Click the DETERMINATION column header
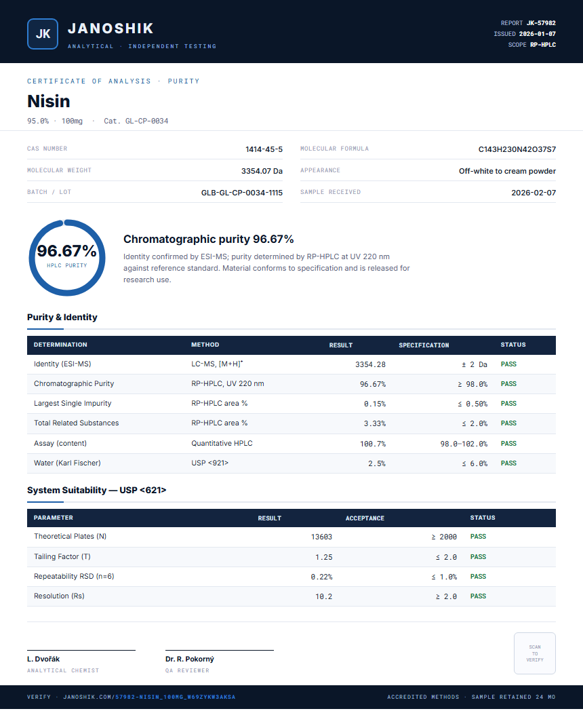This screenshot has width=583, height=728. click(x=60, y=345)
